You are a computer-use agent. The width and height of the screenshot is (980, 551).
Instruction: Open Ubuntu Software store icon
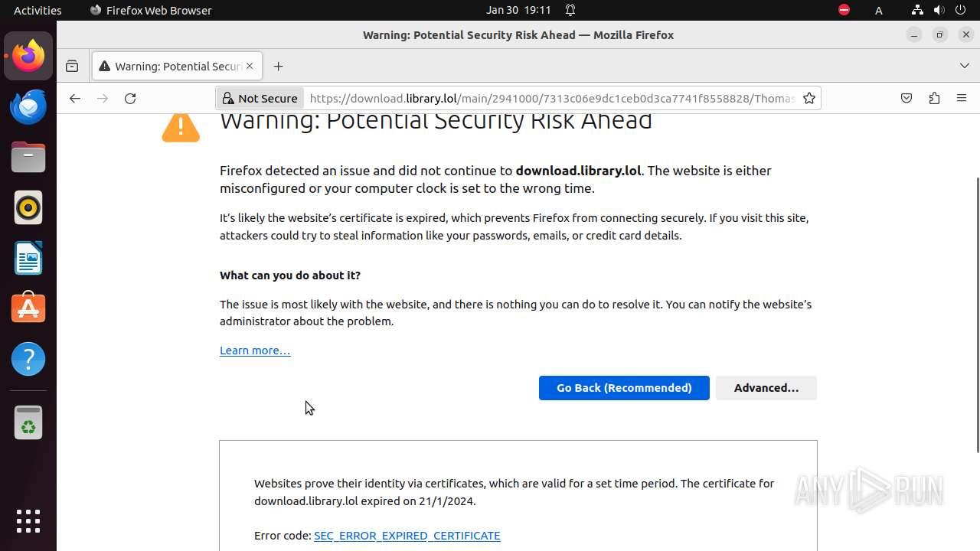28,308
